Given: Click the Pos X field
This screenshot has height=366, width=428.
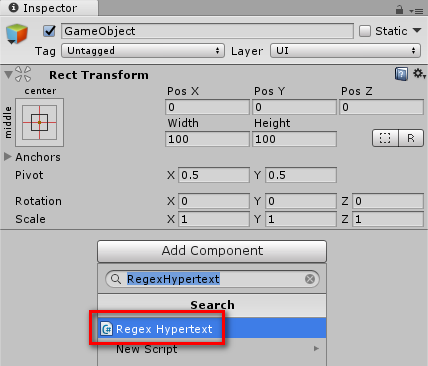Looking at the screenshot, I should tap(207, 107).
